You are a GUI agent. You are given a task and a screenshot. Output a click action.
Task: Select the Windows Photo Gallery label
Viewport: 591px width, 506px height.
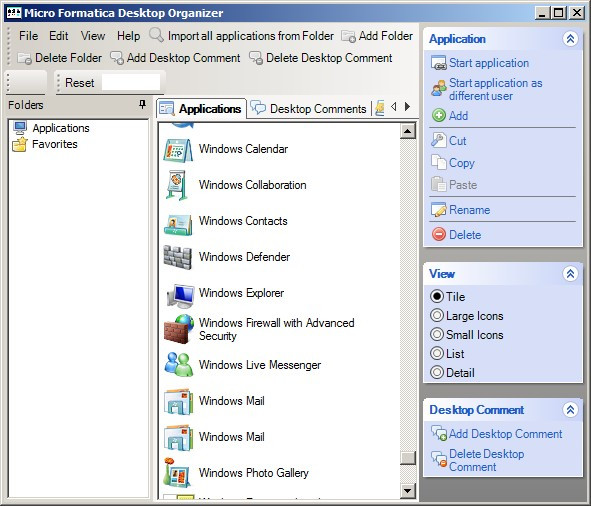[254, 472]
